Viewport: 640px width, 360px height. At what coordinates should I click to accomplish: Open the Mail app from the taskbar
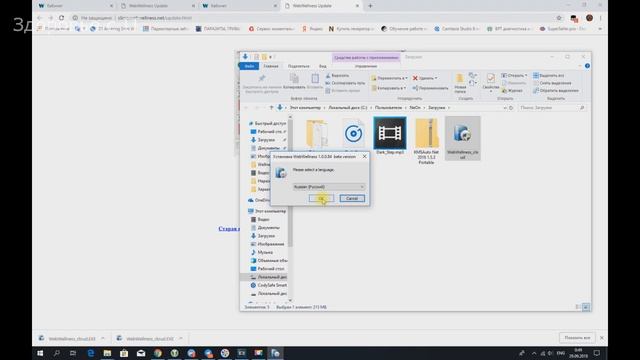pyautogui.click(x=141, y=353)
